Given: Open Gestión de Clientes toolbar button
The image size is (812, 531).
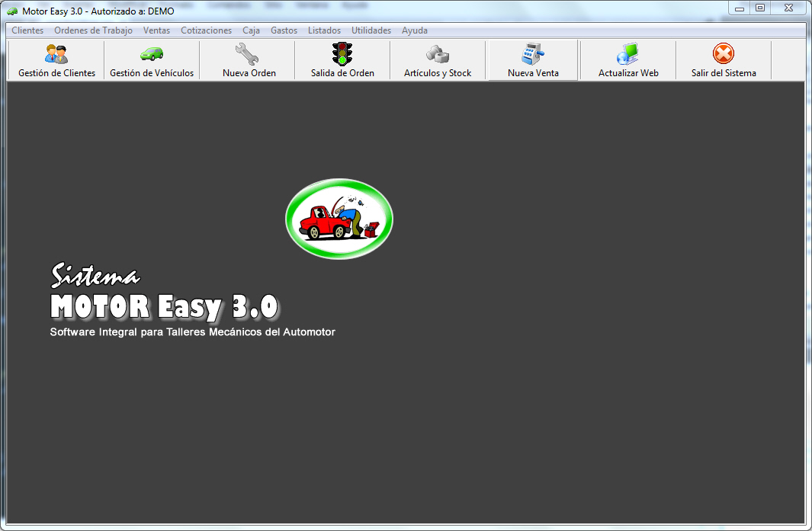Looking at the screenshot, I should [57, 60].
